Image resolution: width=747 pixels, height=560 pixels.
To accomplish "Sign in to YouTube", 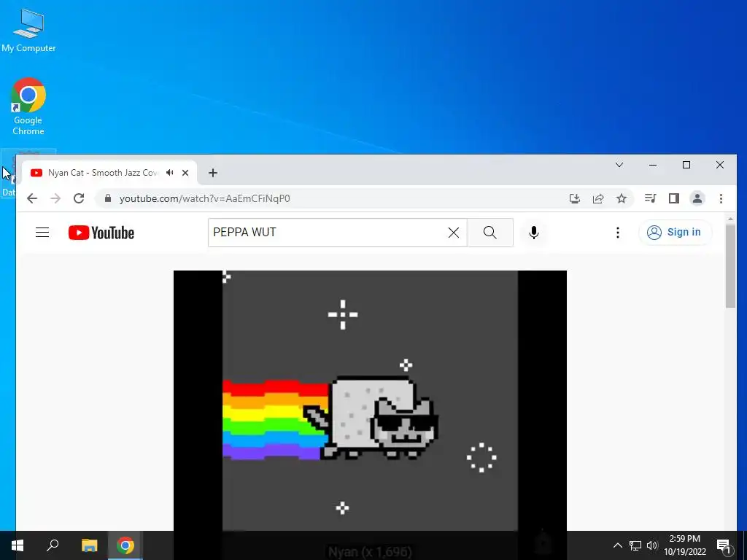I will (675, 233).
